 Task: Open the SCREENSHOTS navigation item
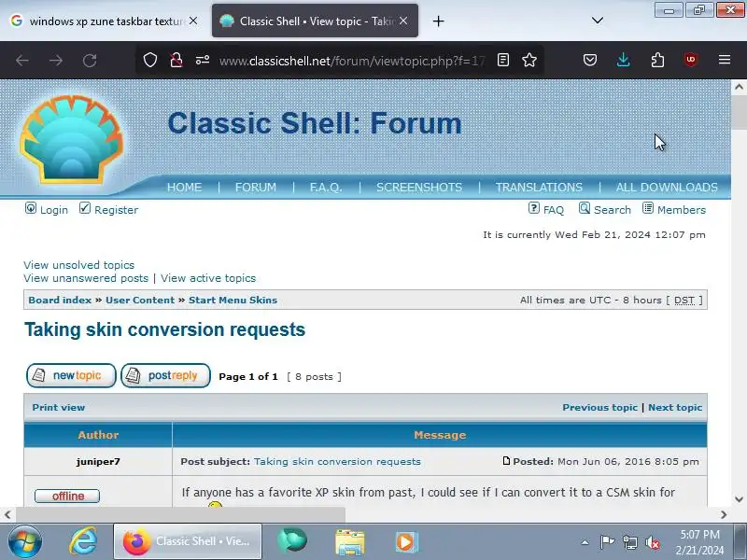[x=419, y=188]
